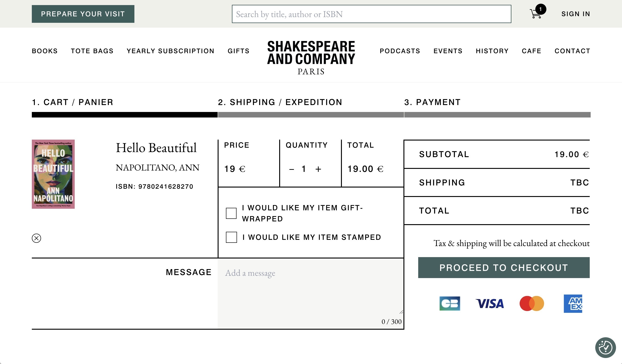Decrease quantity with the minus button
622x364 pixels.
pyautogui.click(x=291, y=169)
